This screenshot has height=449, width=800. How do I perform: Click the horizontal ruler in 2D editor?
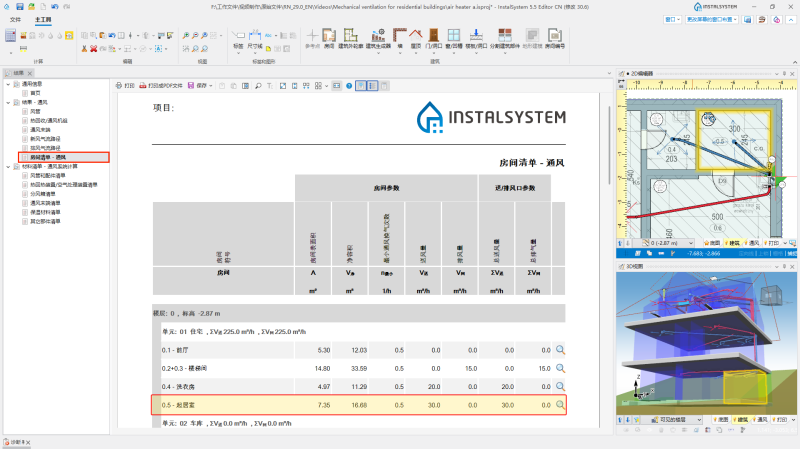click(712, 85)
